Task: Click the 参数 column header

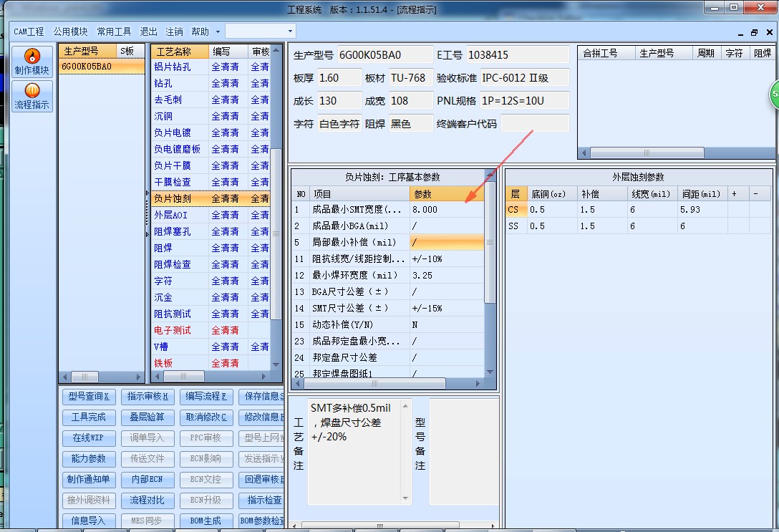Action: coord(446,194)
